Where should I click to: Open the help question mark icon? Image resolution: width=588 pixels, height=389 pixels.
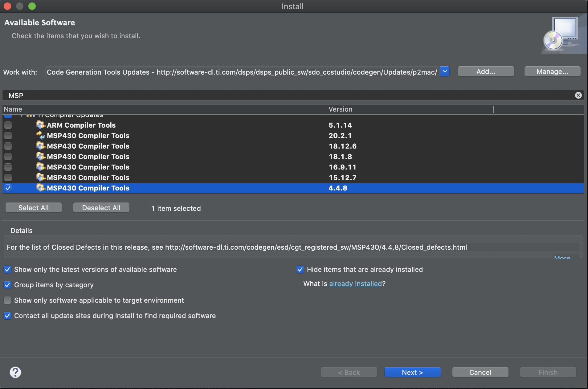click(x=15, y=372)
